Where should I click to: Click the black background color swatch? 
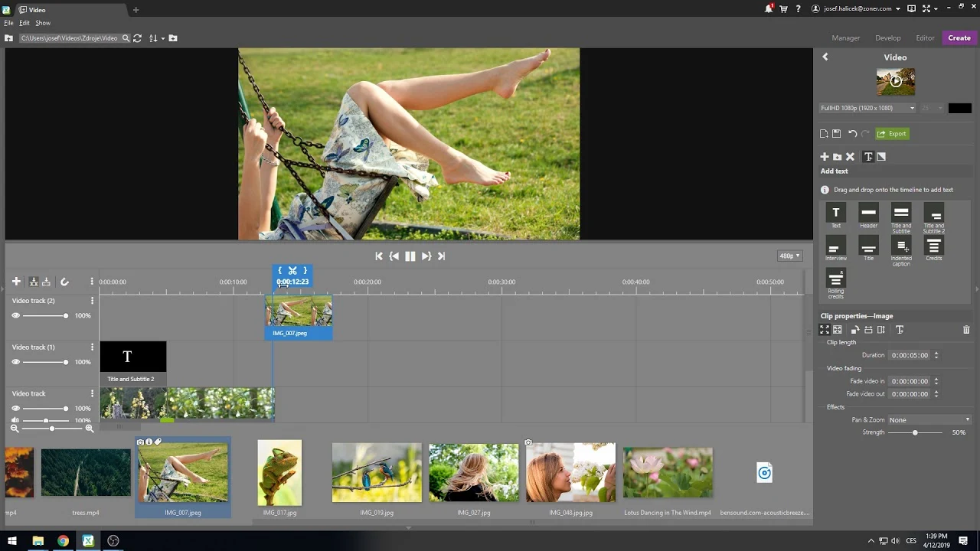coord(959,108)
